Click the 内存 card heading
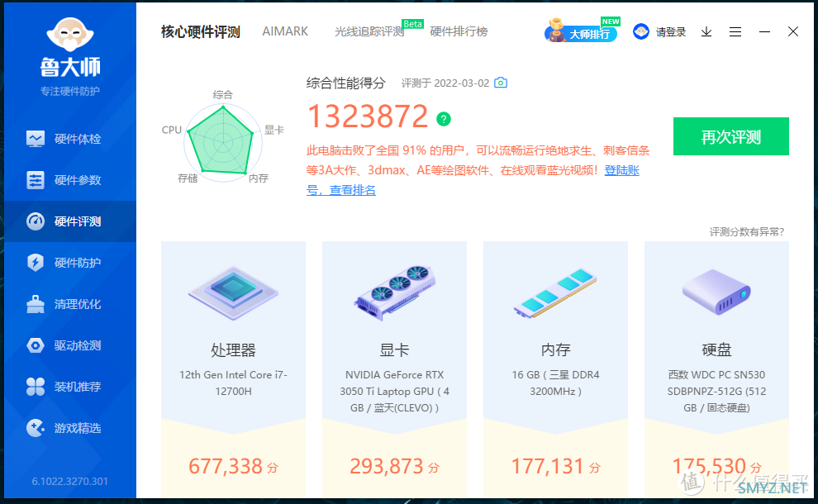The height and width of the screenshot is (504, 818). click(x=555, y=349)
